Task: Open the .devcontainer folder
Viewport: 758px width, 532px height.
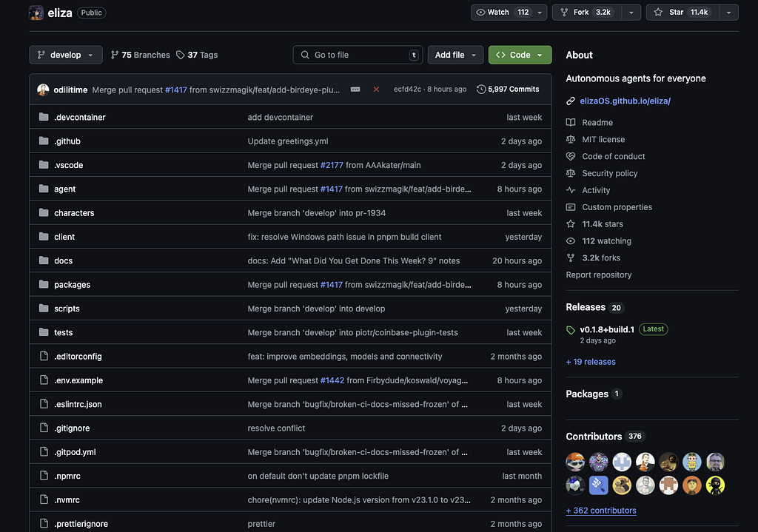Action: [x=79, y=117]
